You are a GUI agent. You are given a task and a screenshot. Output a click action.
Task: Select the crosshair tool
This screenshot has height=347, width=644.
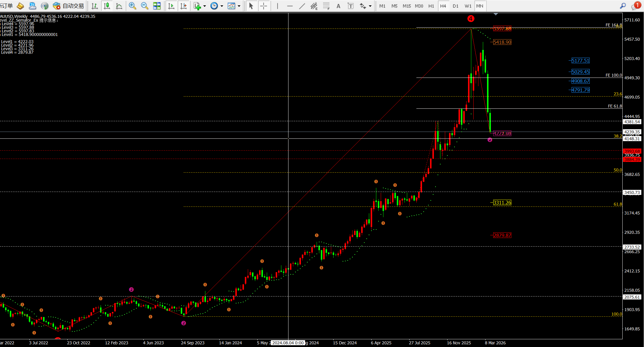[264, 6]
